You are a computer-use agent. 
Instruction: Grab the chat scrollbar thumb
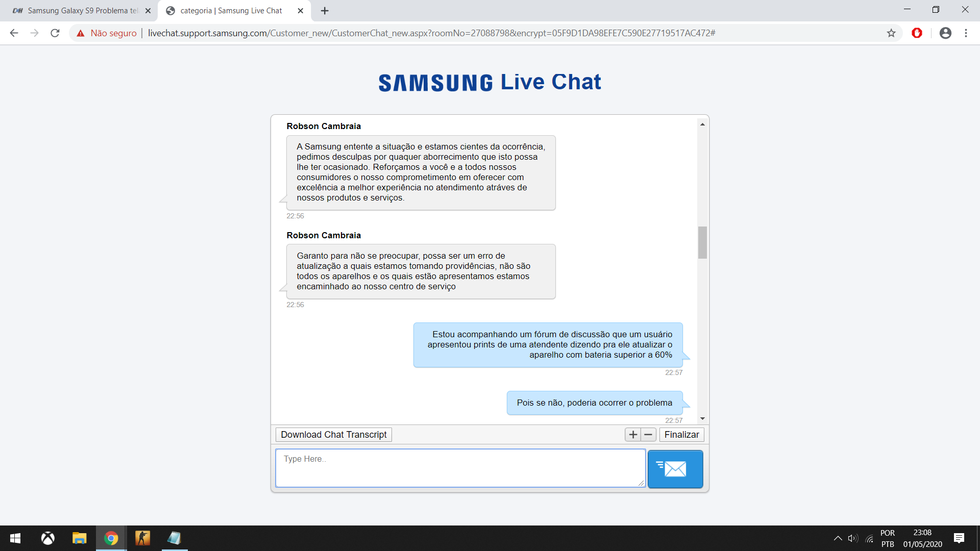coord(702,242)
